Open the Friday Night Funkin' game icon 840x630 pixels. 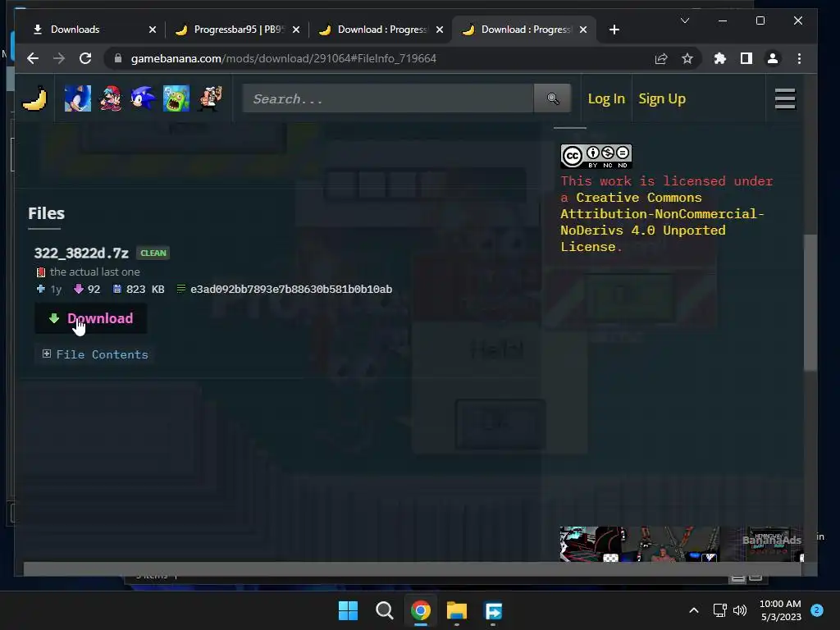pyautogui.click(x=111, y=98)
